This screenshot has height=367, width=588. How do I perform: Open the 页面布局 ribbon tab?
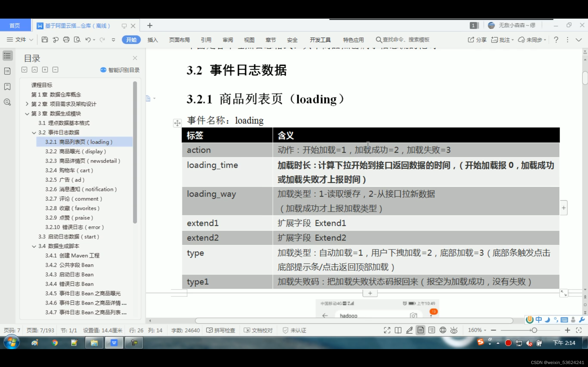(x=179, y=40)
